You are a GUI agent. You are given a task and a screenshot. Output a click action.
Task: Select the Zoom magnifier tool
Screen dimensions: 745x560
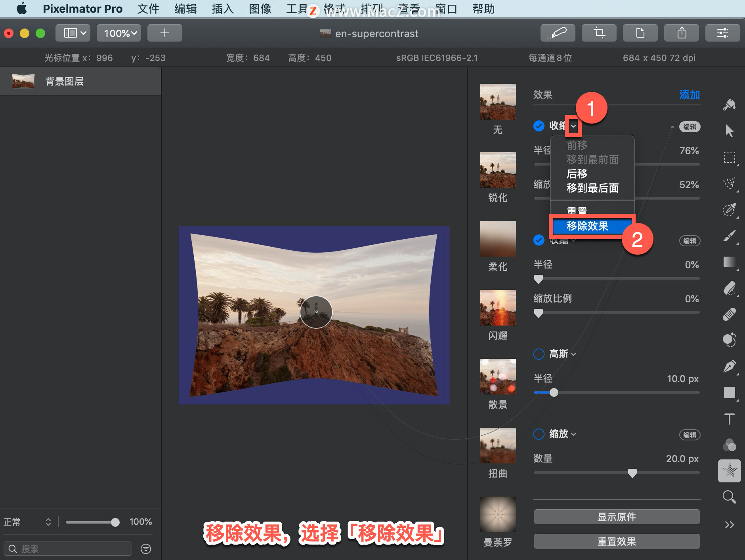[x=729, y=497]
